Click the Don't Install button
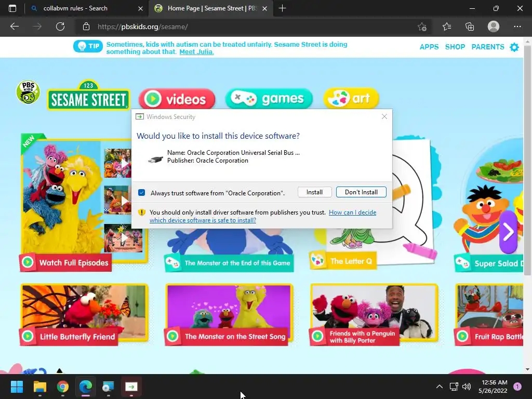This screenshot has height=399, width=532. tap(361, 192)
